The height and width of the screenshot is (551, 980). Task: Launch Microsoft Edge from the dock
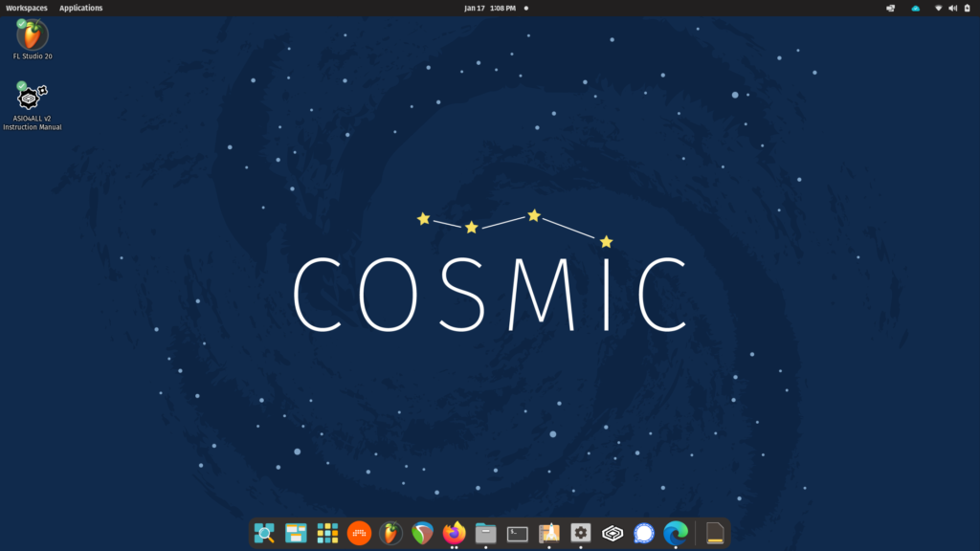pyautogui.click(x=676, y=533)
